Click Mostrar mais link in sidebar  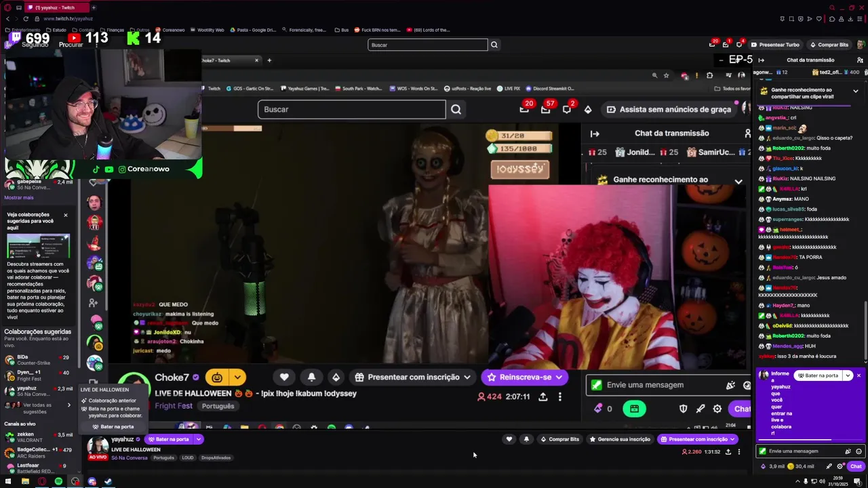(x=19, y=198)
